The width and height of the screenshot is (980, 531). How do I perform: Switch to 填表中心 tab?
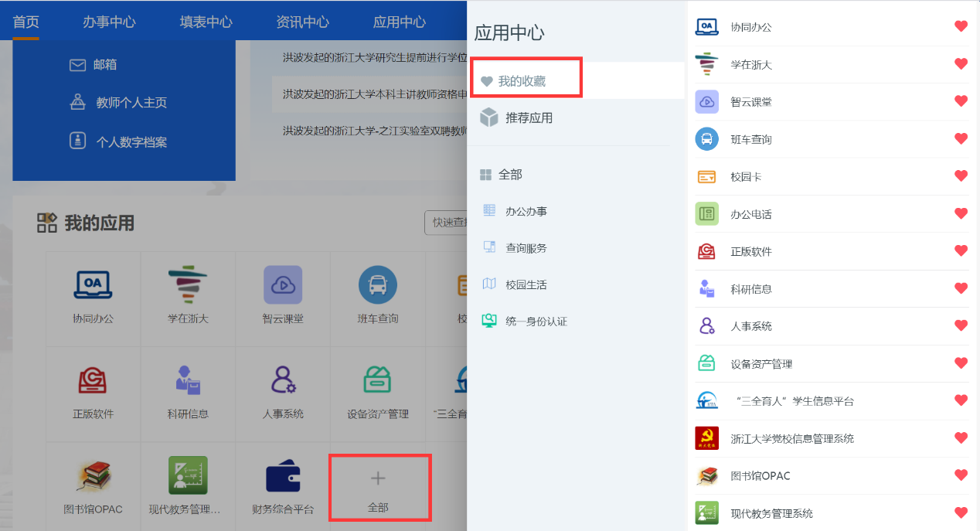206,22
